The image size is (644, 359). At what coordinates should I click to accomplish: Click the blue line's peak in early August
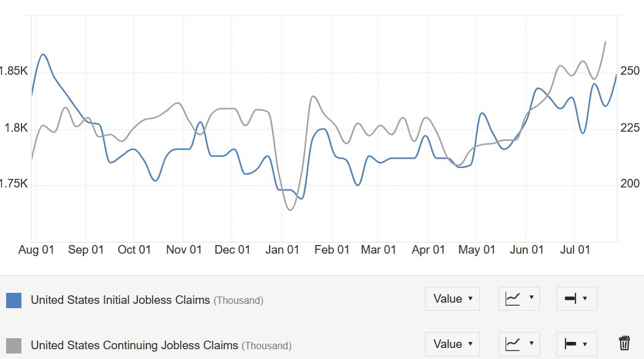43,55
